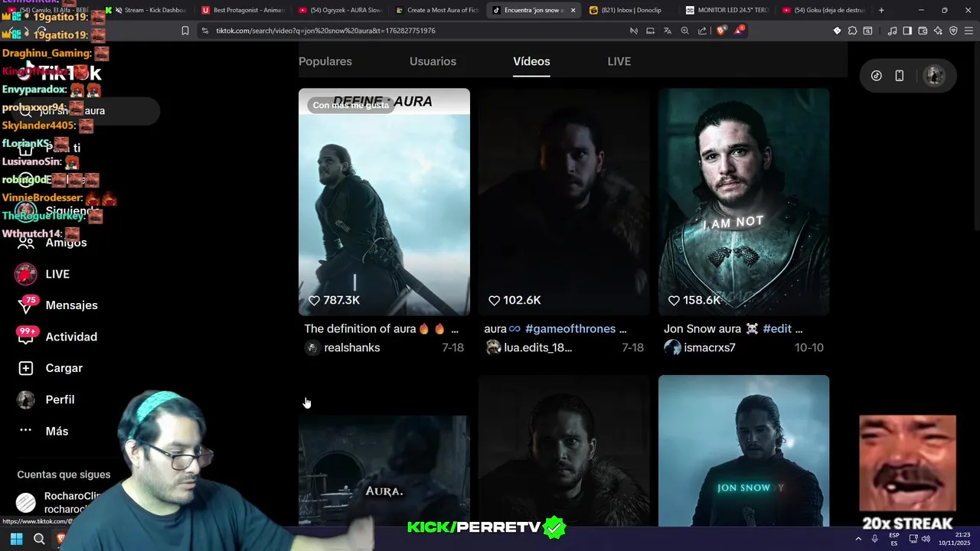The width and height of the screenshot is (980, 551).
Task: Open TikTok get coins icon at top right
Action: coord(877,75)
